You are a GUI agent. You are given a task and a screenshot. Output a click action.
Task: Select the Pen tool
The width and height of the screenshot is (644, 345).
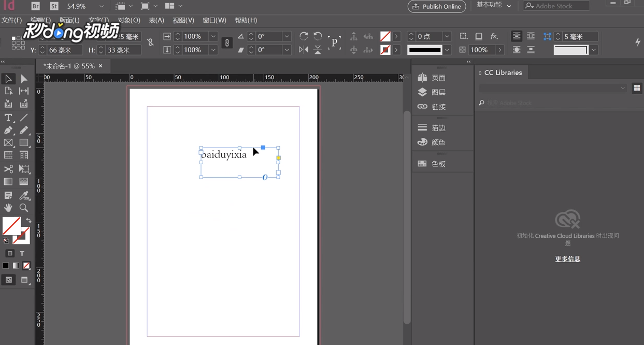(8, 131)
